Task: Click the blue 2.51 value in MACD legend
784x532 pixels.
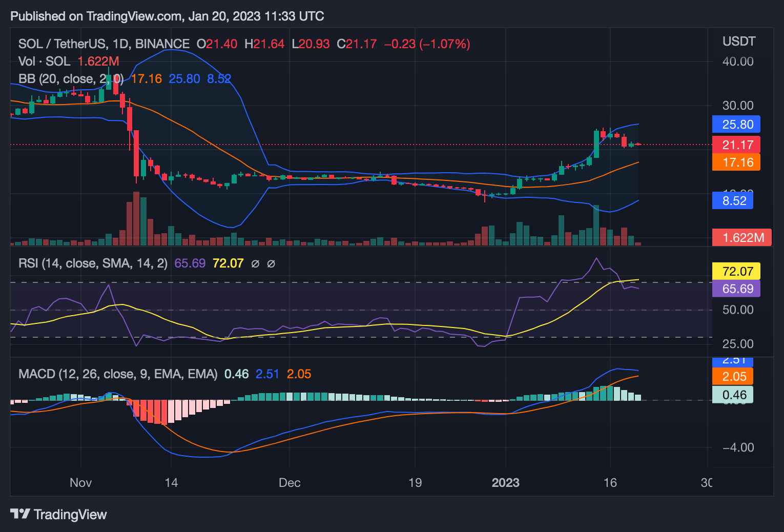Action: tap(267, 374)
